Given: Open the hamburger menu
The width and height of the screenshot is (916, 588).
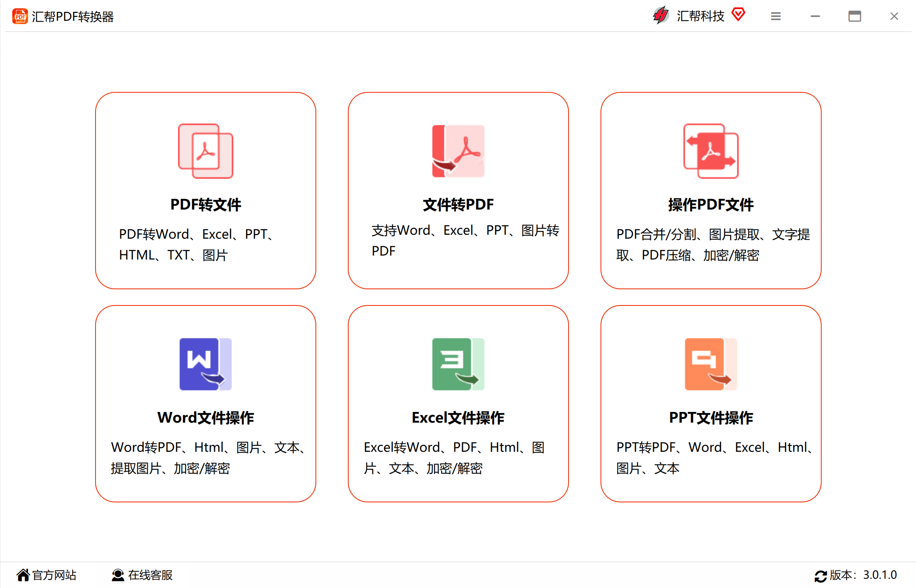Looking at the screenshot, I should coord(775,16).
